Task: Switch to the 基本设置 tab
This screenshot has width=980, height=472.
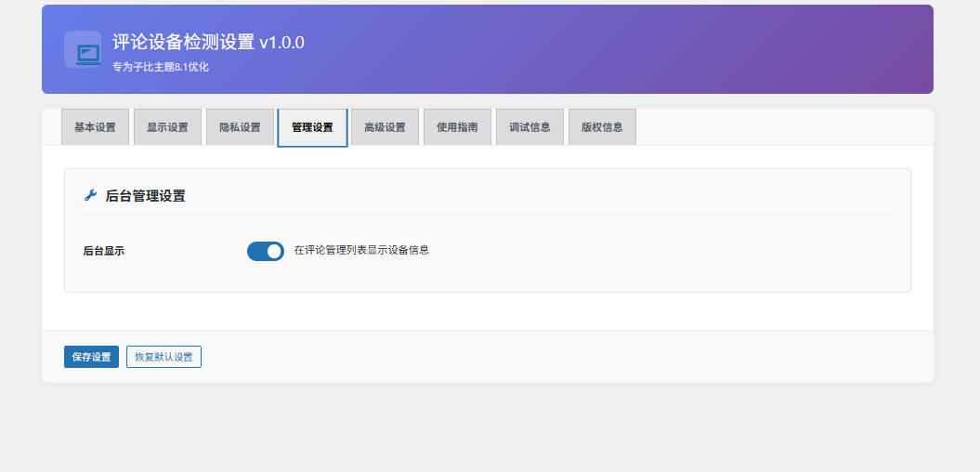Action: click(x=95, y=127)
